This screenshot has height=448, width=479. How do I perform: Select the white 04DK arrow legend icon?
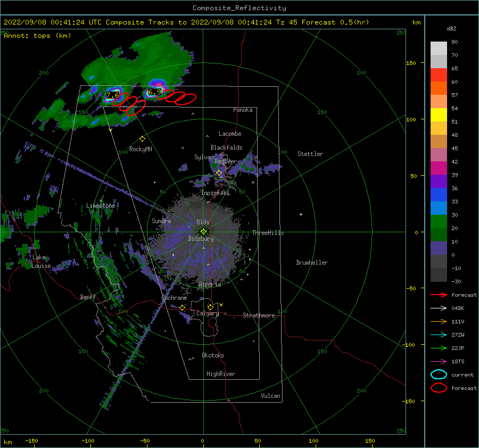pos(439,308)
